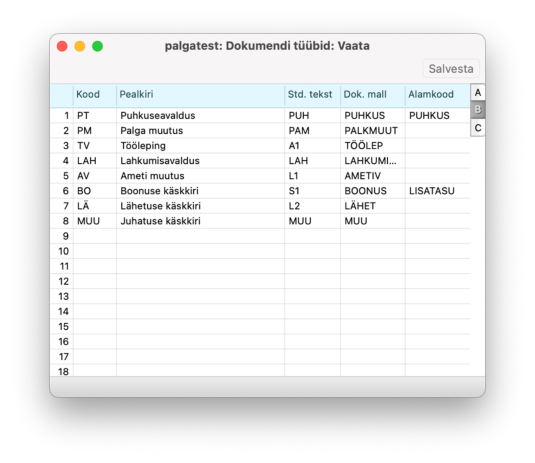This screenshot has height=463, width=535.
Task: Switch to flip tab A
Action: (x=478, y=92)
